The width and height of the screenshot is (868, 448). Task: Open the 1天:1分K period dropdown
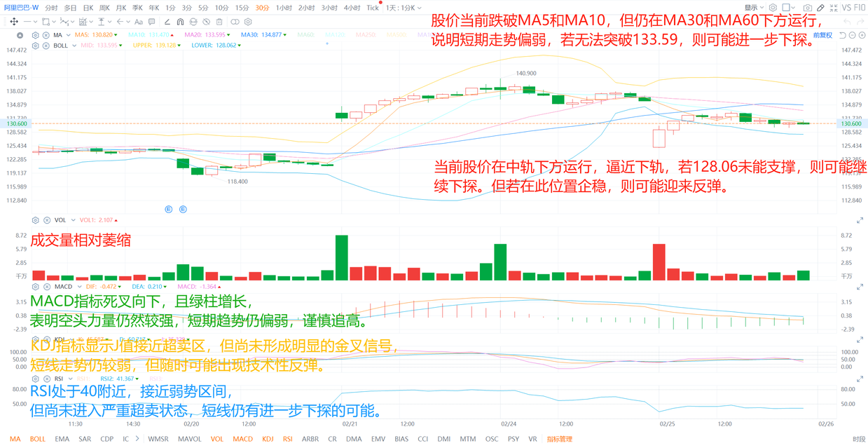pyautogui.click(x=404, y=8)
